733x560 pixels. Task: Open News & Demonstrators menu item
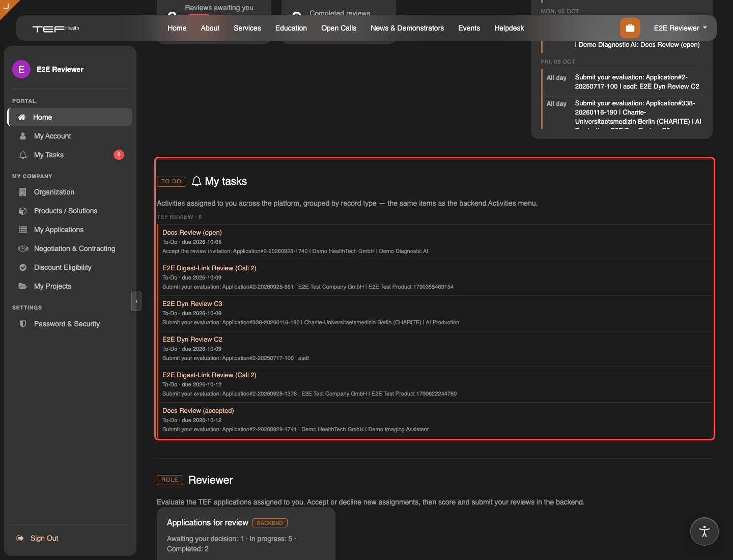[407, 28]
